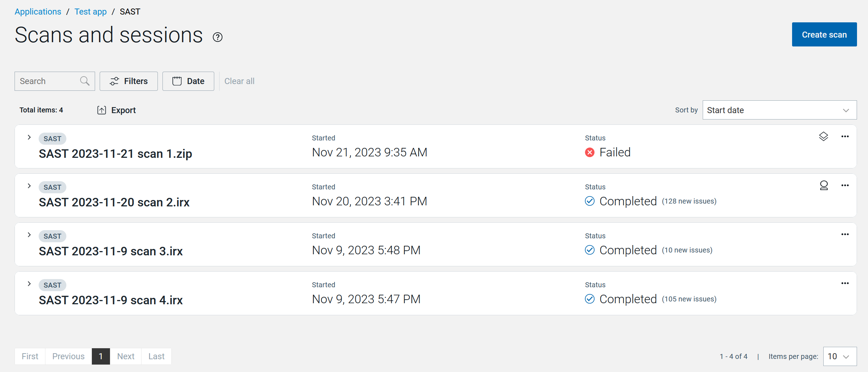Click the Export icon button

102,110
